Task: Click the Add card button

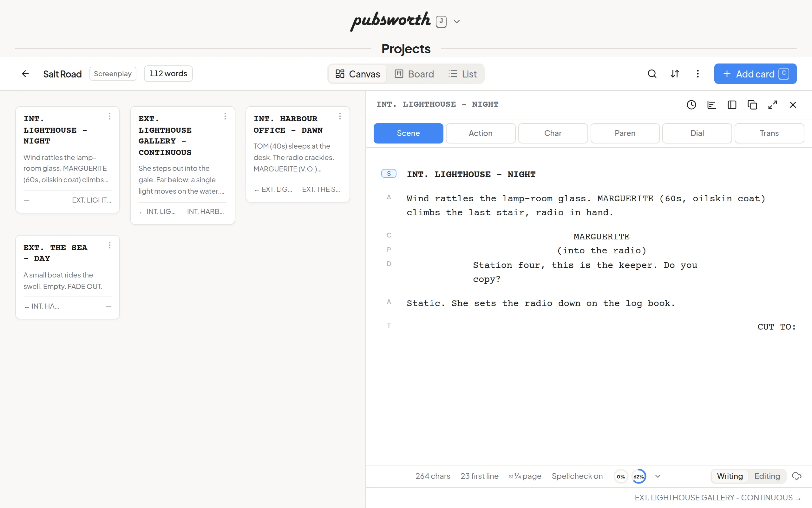Action: (755, 74)
